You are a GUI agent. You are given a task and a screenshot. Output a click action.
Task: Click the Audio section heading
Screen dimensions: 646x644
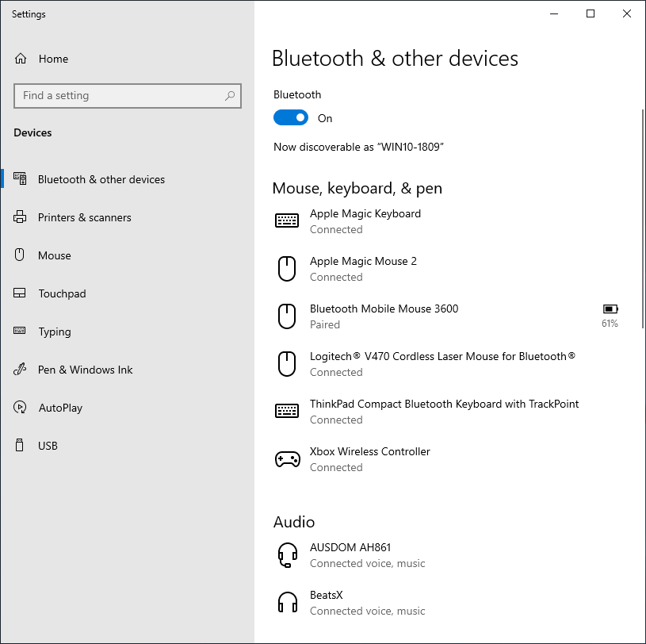pyautogui.click(x=294, y=522)
